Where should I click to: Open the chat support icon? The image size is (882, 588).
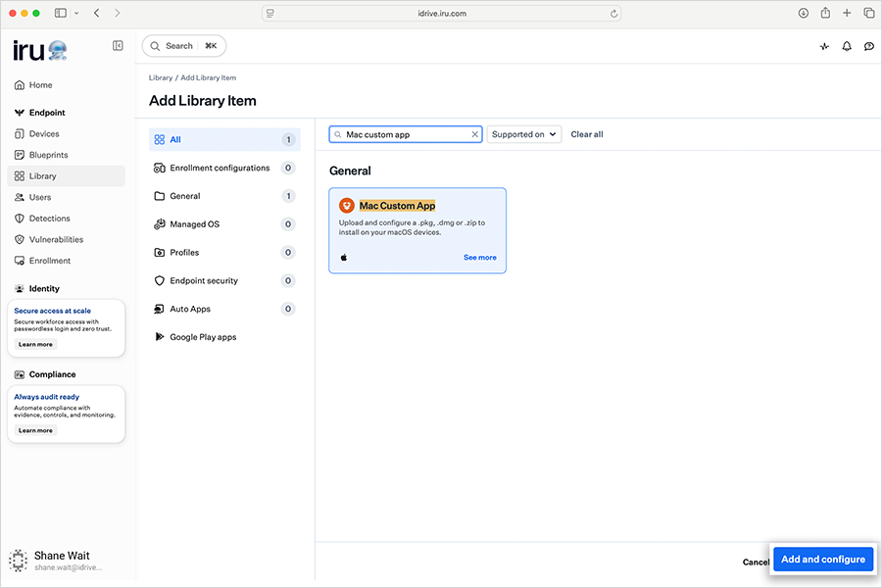[x=869, y=46]
